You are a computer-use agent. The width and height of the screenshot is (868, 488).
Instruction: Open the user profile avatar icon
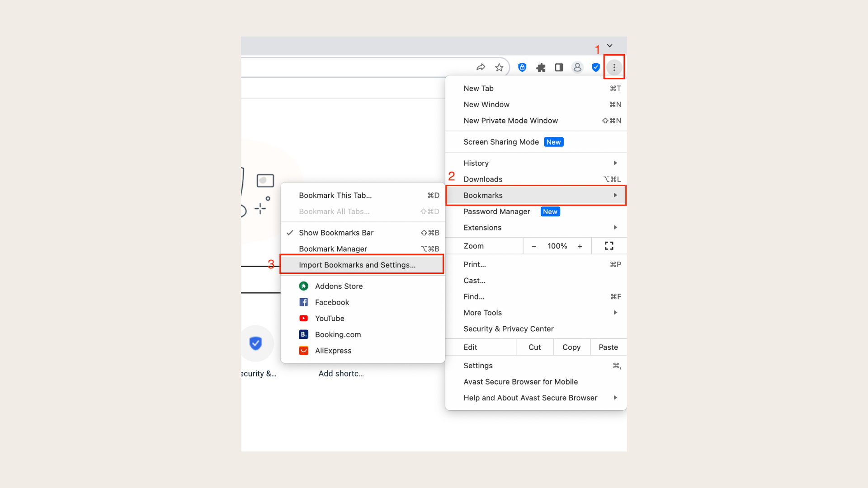click(577, 67)
